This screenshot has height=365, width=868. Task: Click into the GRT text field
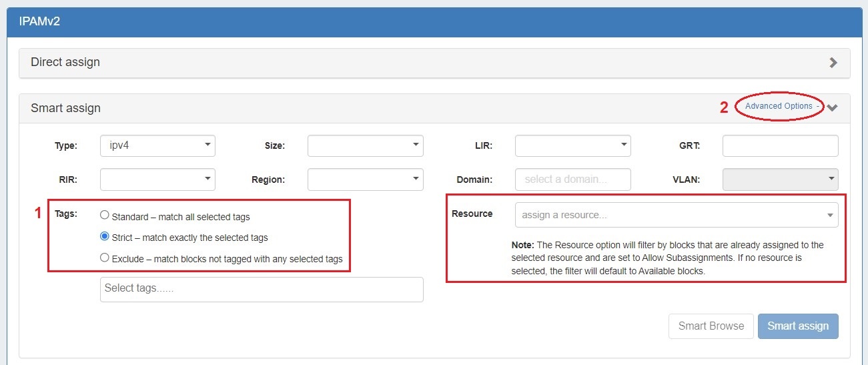tap(780, 145)
